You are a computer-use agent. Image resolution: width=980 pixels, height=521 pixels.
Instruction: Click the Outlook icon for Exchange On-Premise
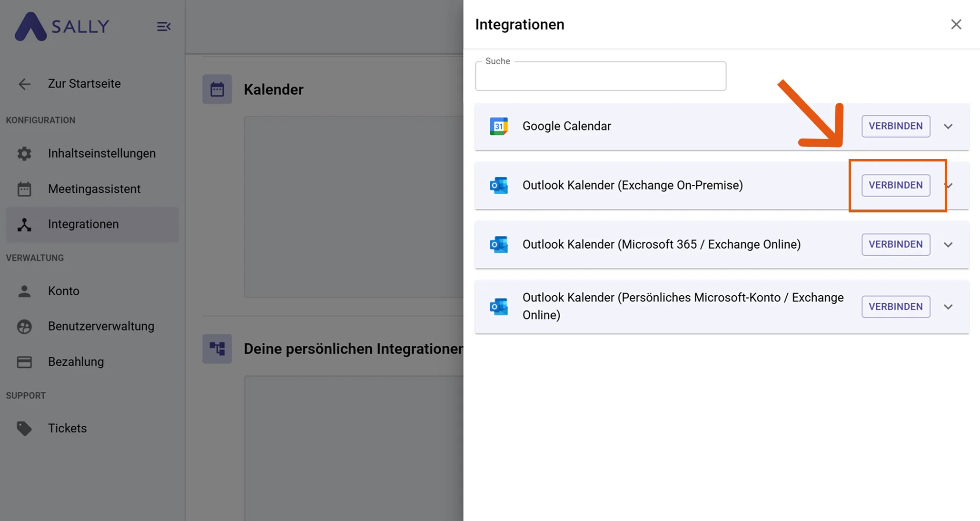tap(499, 185)
